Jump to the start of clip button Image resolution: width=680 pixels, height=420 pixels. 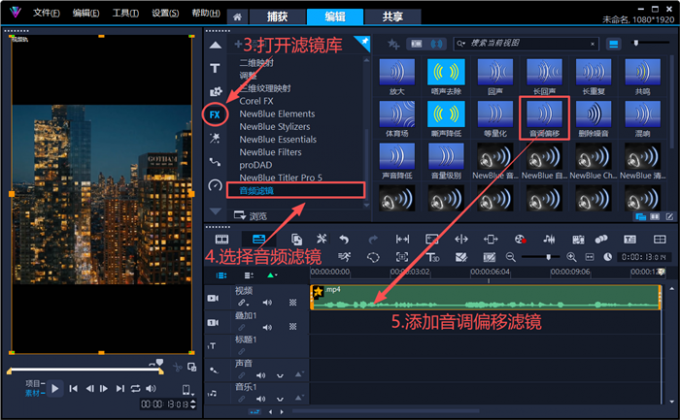pos(73,388)
